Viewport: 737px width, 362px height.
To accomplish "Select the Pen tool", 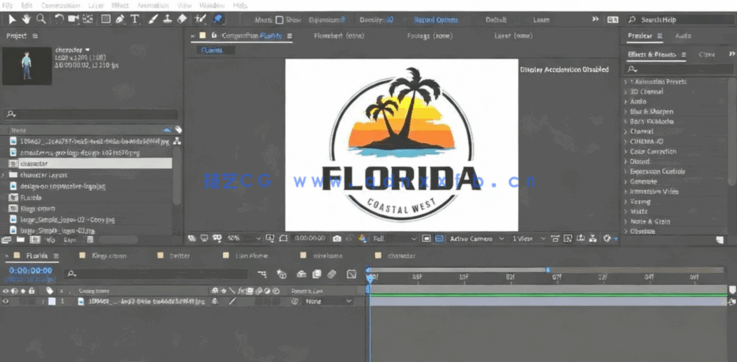I will pos(120,19).
